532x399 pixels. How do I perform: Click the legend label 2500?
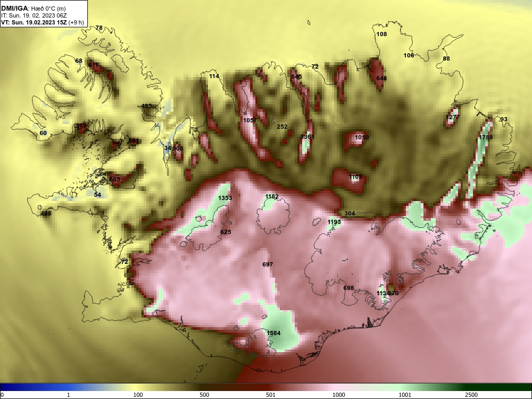pos(471,395)
